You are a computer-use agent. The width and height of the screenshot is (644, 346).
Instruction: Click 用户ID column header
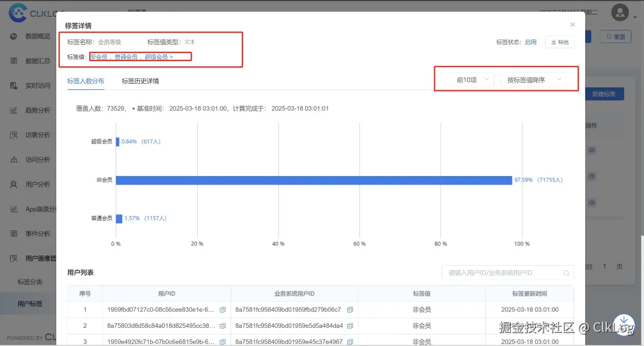coord(167,294)
